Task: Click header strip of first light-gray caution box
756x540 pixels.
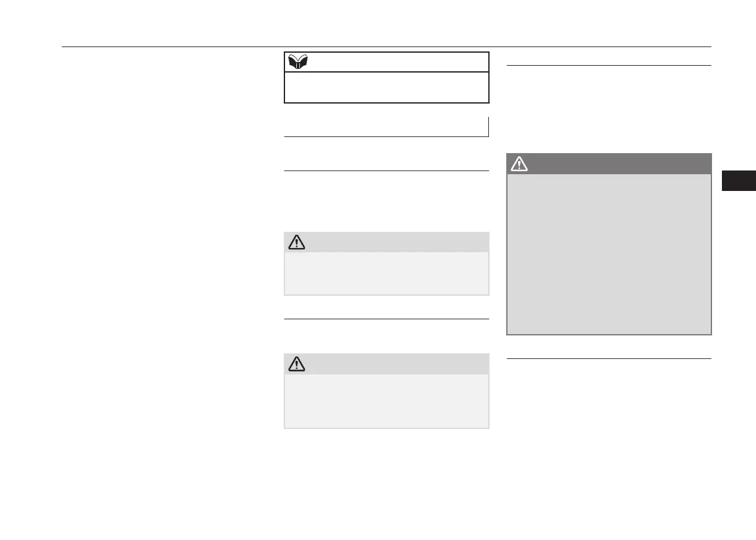Action: point(386,242)
